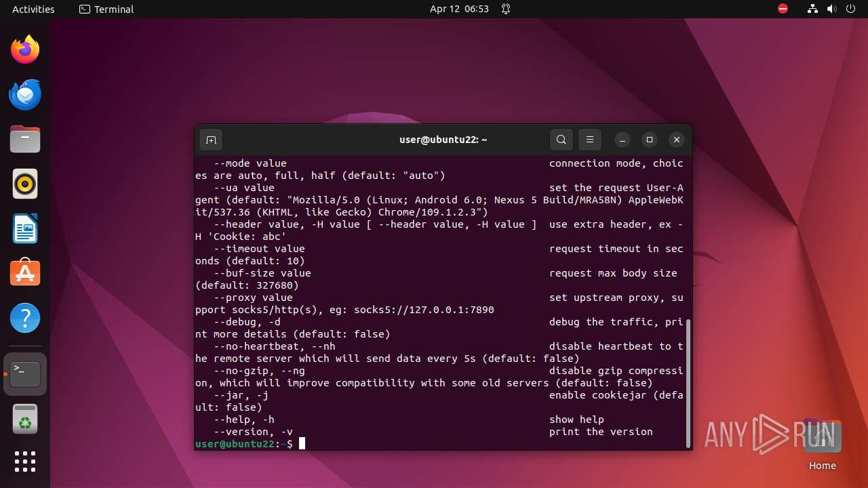Click the '--help, -h' option text
Viewport: 868px width, 488px height.
pos(244,420)
